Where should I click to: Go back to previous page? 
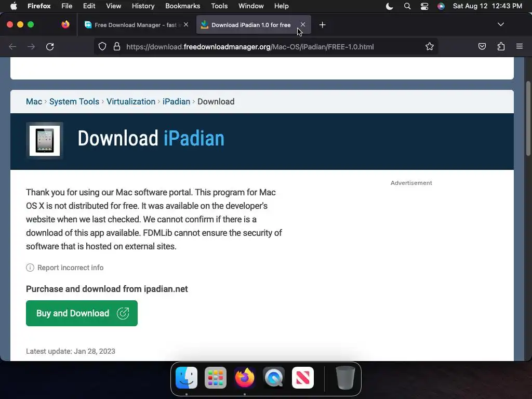coord(12,46)
